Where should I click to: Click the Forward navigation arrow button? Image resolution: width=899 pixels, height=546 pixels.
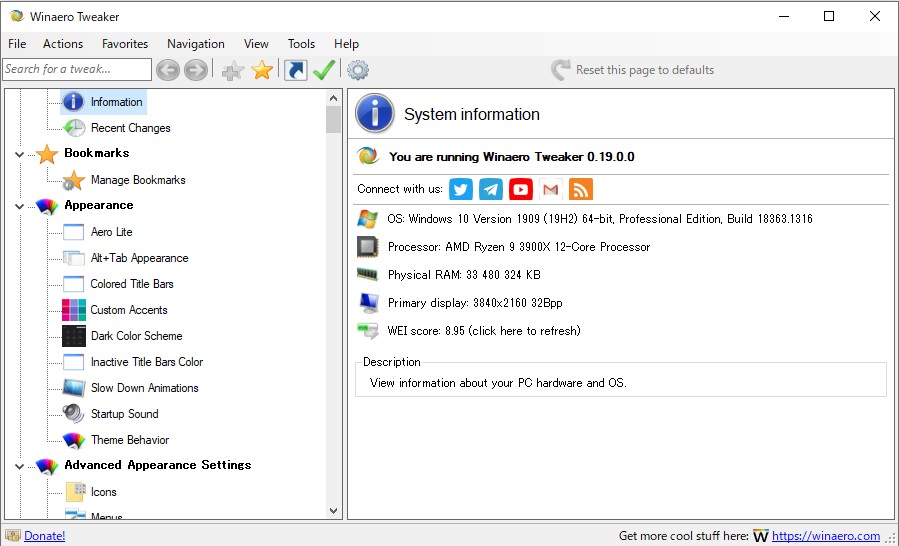coord(196,70)
